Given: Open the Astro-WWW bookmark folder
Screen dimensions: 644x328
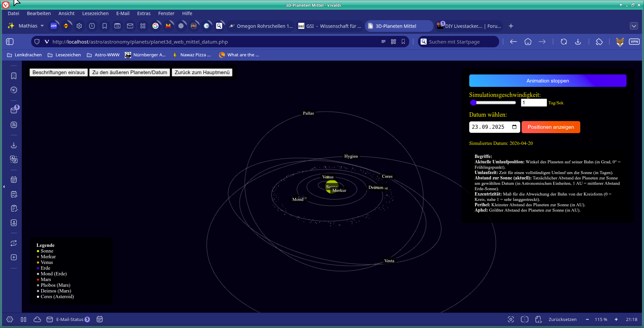Looking at the screenshot, I should pos(103,55).
